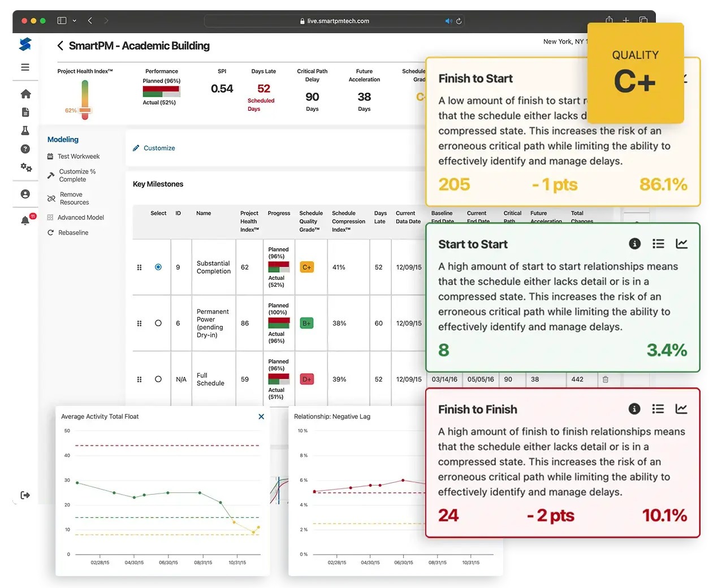Click the info icon on Start to Start card

634,244
